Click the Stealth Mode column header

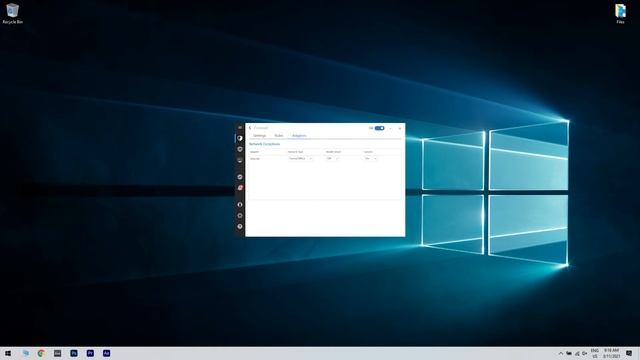click(x=333, y=152)
